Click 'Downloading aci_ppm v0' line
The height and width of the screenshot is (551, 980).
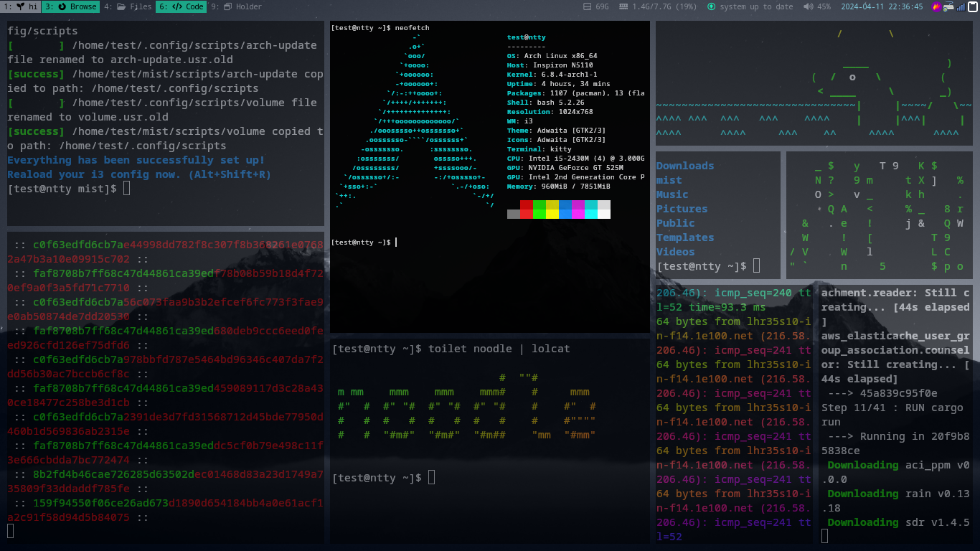pos(899,465)
